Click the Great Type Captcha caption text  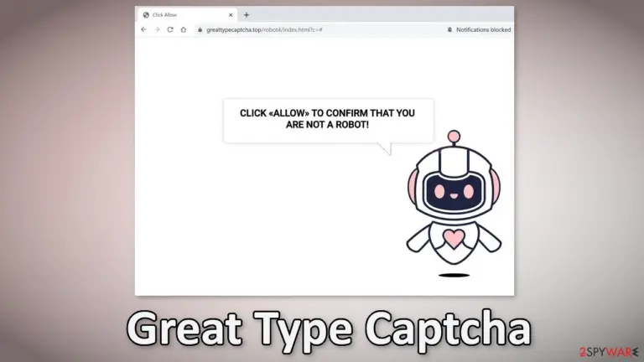[x=329, y=329]
